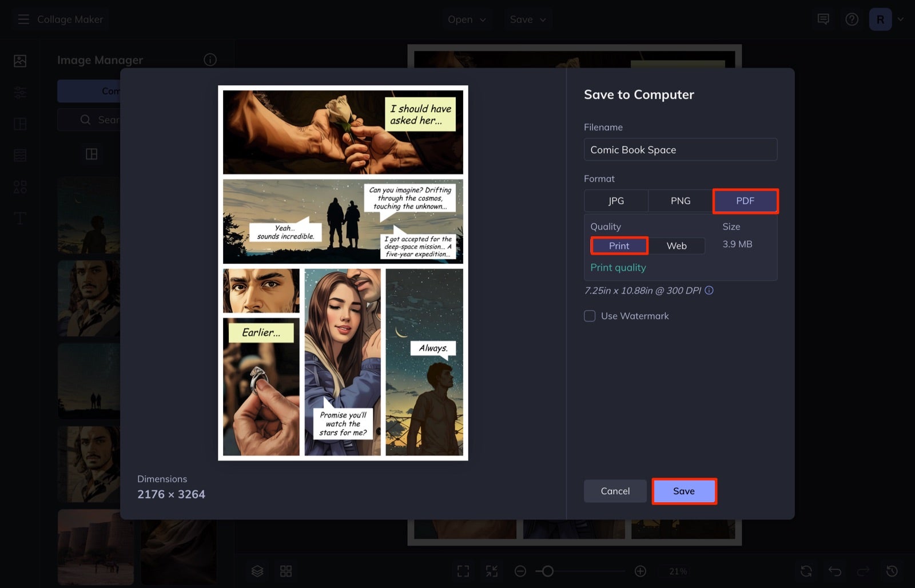Toggle the Use Watermark checkbox
The image size is (915, 588).
pyautogui.click(x=589, y=316)
